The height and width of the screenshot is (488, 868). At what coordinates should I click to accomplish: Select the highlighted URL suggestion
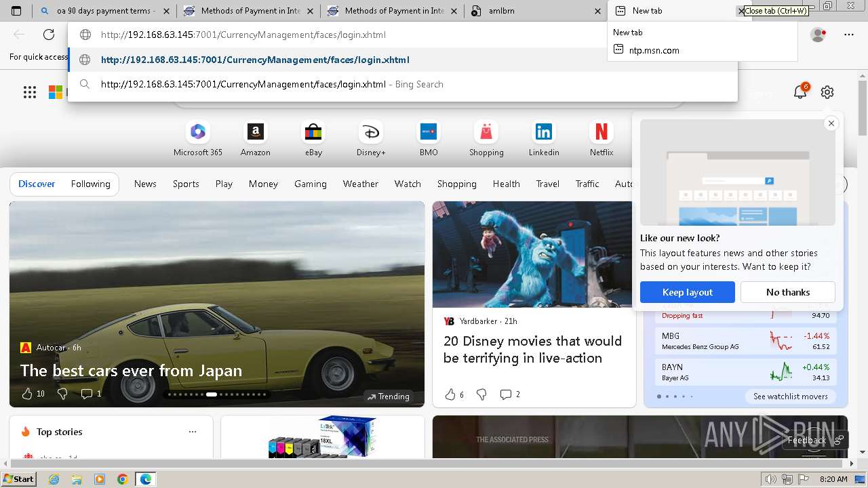pyautogui.click(x=403, y=60)
